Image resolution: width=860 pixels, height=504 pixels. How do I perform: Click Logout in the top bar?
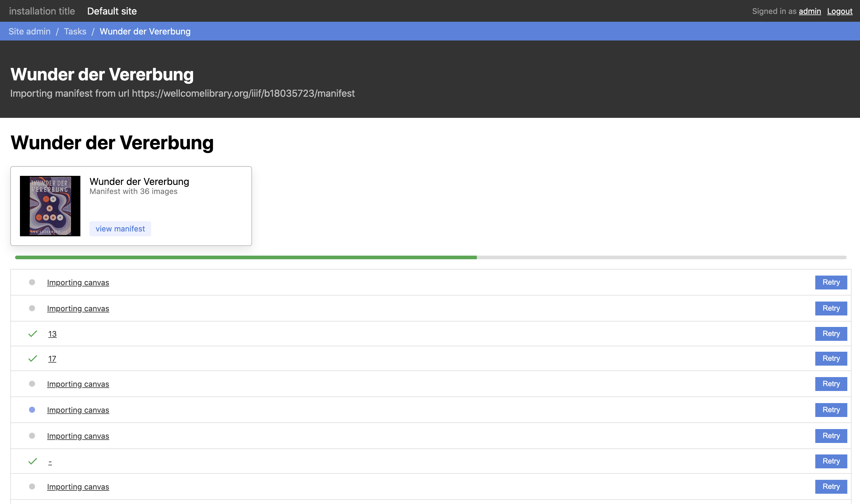point(840,11)
